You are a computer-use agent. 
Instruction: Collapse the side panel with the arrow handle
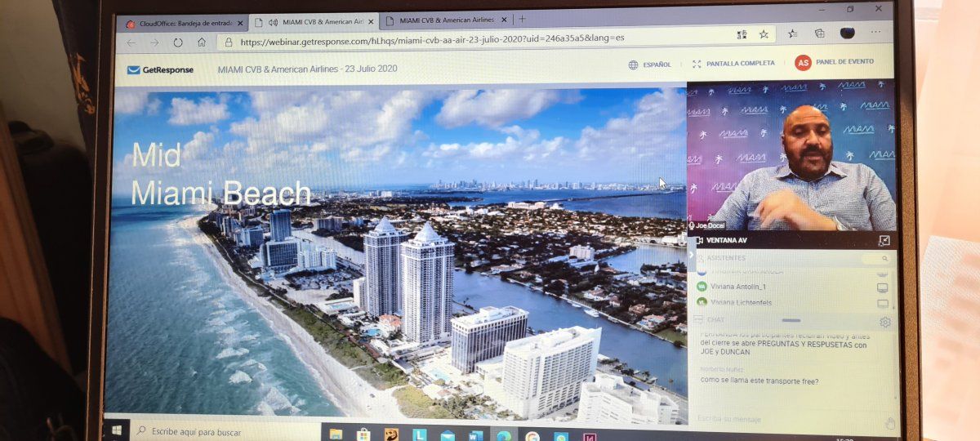(692, 255)
